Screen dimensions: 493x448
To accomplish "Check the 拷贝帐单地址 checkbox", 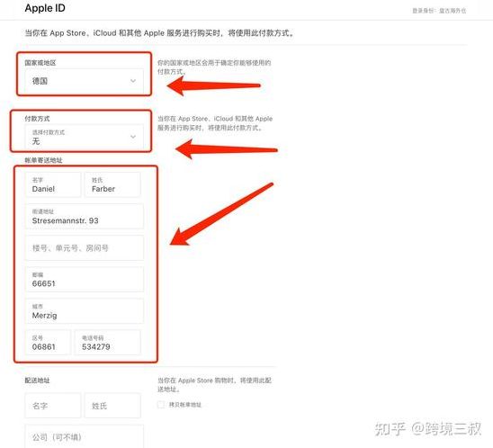I will coord(161,404).
